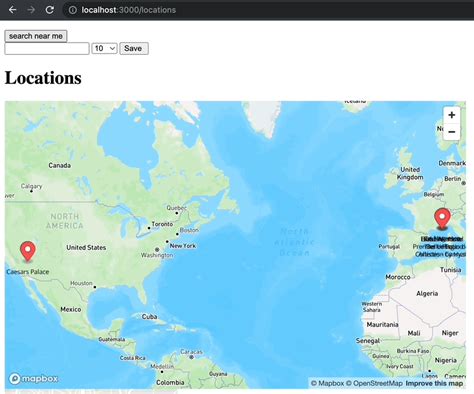Click the "Mauritania" country label

382,324
